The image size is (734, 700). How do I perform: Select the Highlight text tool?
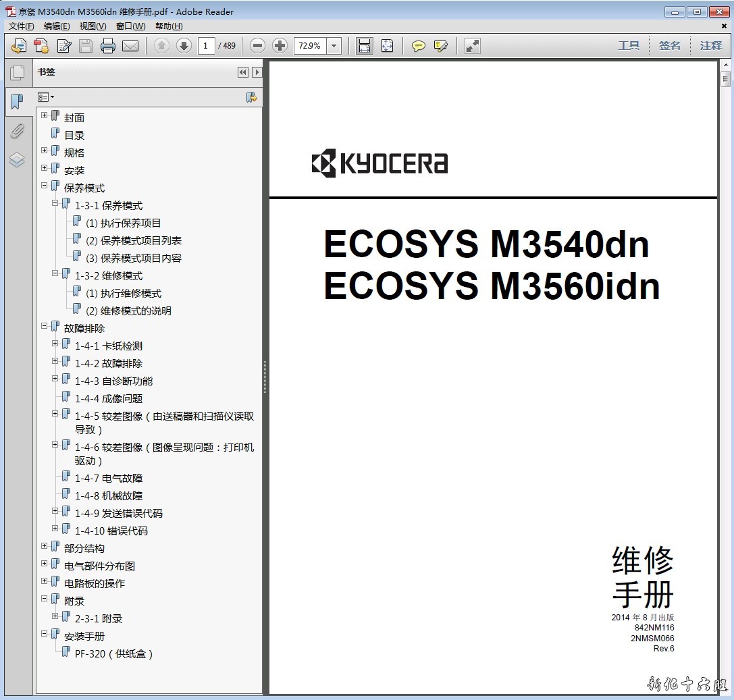pyautogui.click(x=441, y=46)
